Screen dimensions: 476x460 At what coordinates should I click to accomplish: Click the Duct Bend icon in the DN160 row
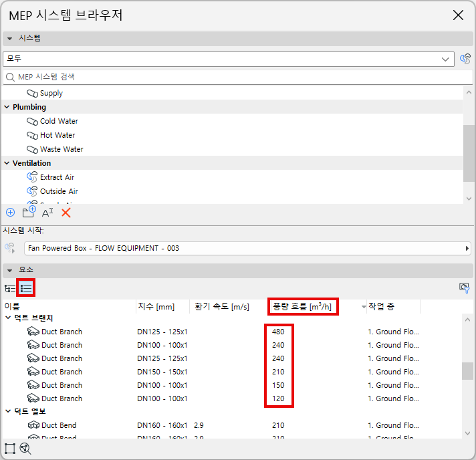click(x=33, y=425)
